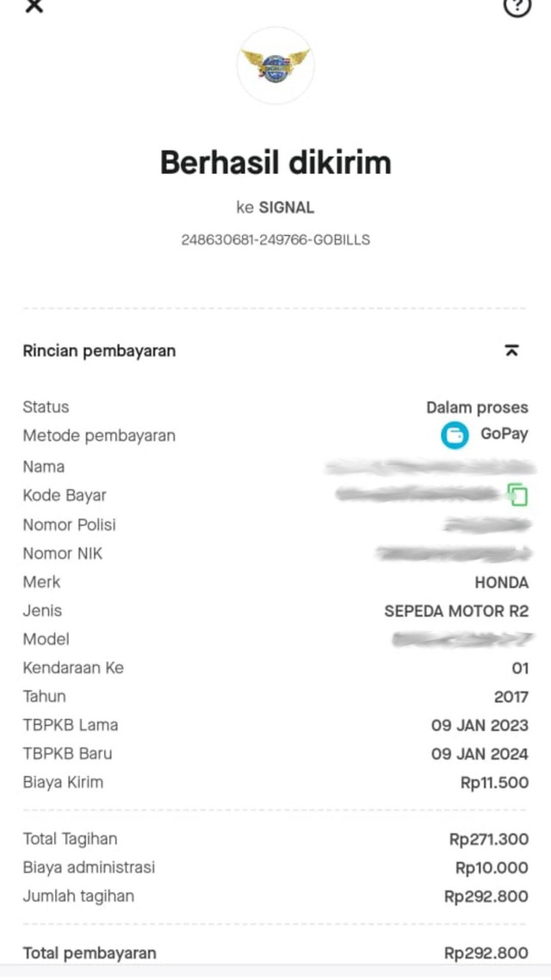Select the collapse arrow beside Rincian pembayaran

[x=512, y=350]
